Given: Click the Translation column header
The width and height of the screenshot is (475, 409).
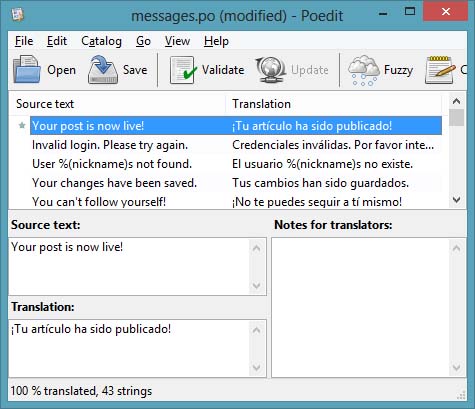Looking at the screenshot, I should tap(334, 104).
